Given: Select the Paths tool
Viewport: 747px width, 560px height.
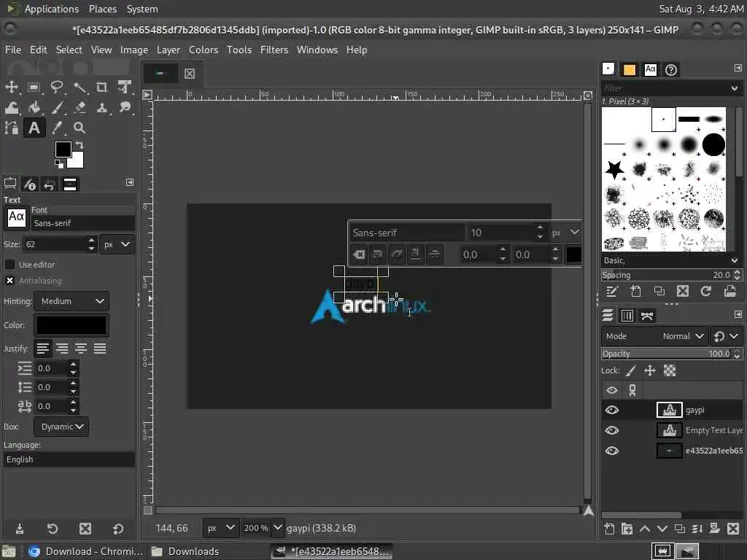Looking at the screenshot, I should click(x=12, y=128).
